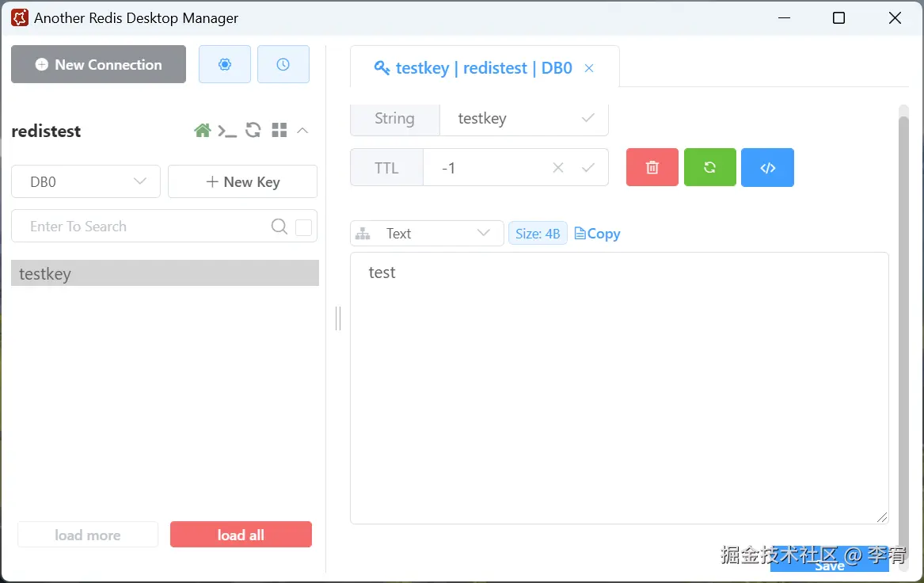This screenshot has width=924, height=583.
Task: Open the redistest console terminal icon
Action: [227, 131]
